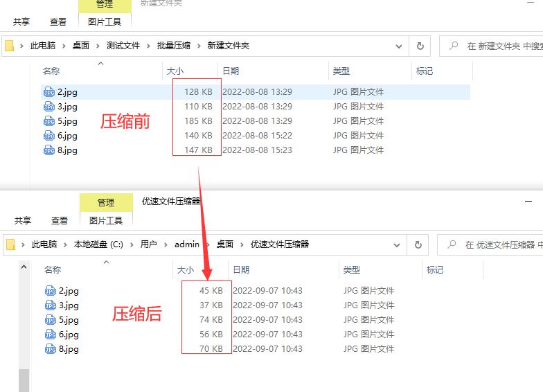
Task: Click 45 KB size cell
Action: tap(211, 291)
